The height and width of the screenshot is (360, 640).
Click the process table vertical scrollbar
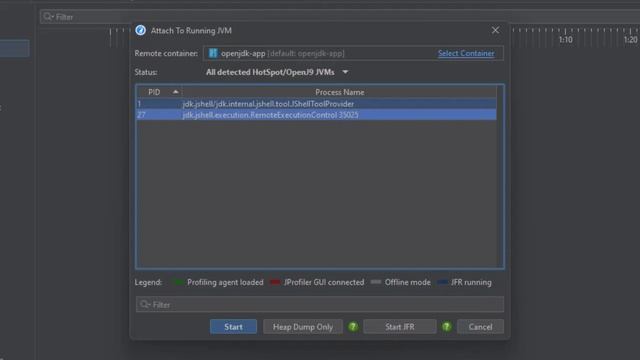click(500, 176)
